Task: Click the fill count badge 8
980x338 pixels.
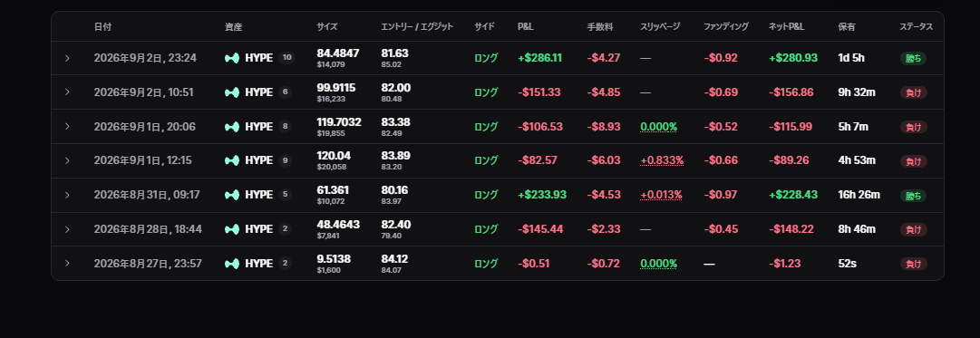Action: [285, 127]
